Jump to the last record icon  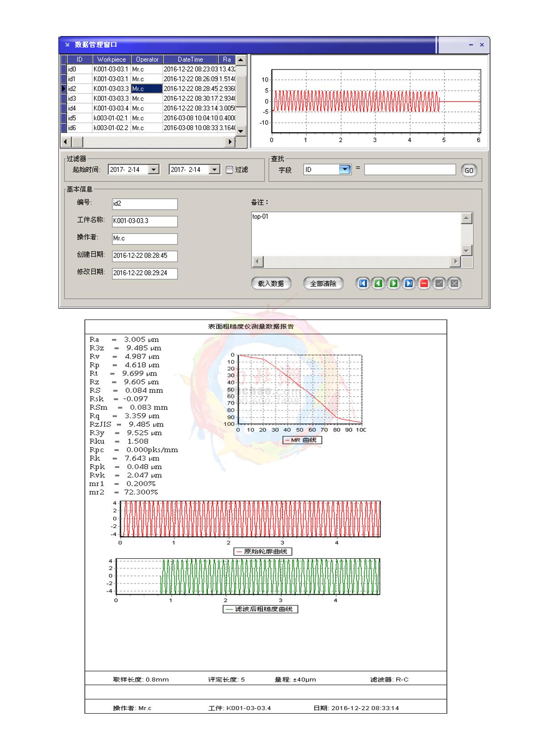click(408, 283)
